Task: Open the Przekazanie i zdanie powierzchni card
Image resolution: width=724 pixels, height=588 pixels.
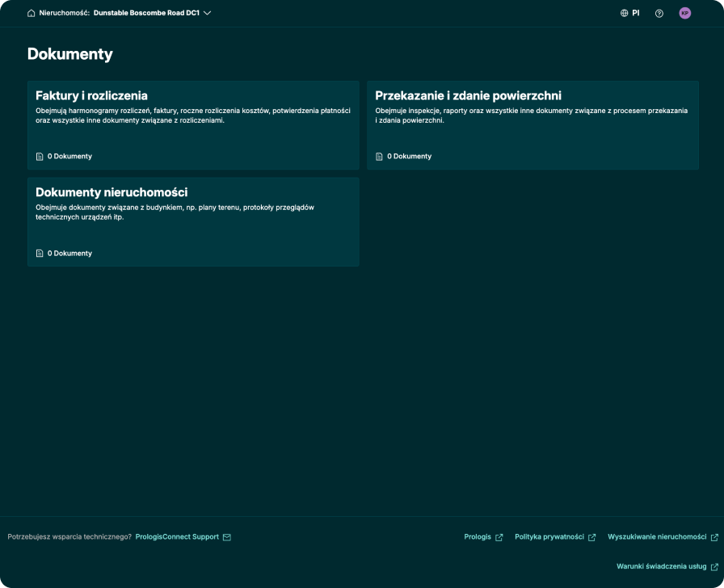Action: pyautogui.click(x=532, y=125)
